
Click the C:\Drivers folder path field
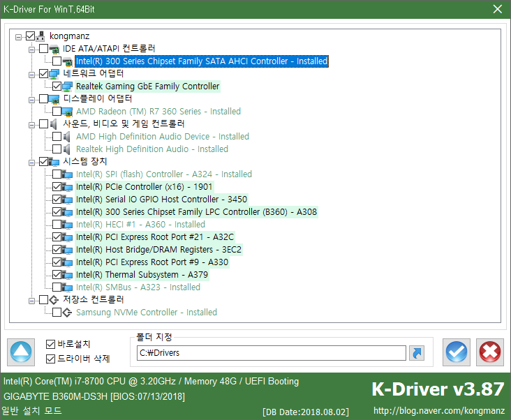tap(272, 353)
